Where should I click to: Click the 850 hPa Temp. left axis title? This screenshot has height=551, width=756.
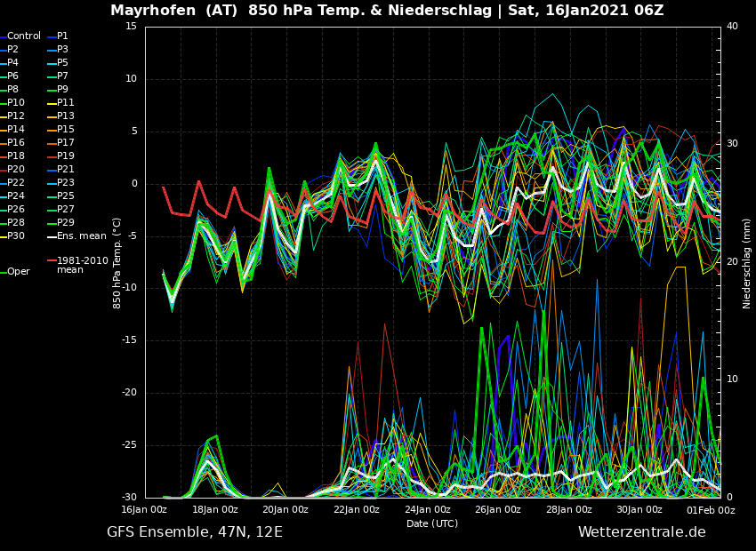[117, 263]
